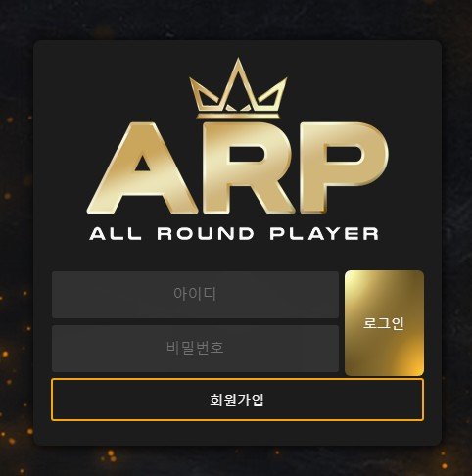Click the horizontal base bar of the crown
The width and height of the screenshot is (472, 476).
tap(238, 116)
